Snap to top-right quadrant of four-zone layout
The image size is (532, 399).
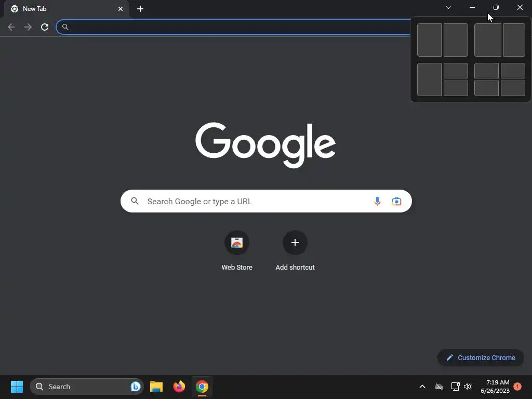tap(513, 71)
